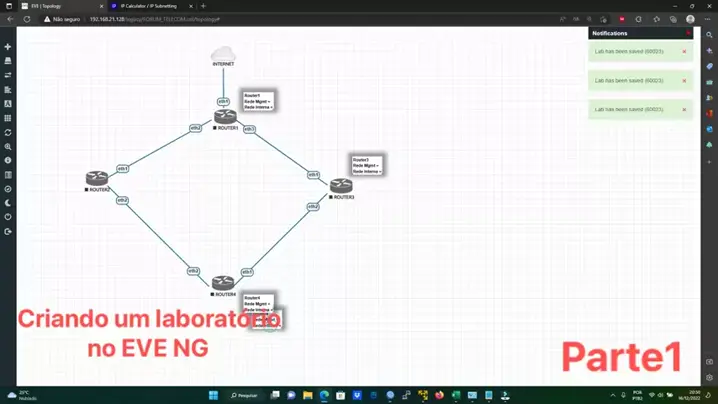
Task: Toggle night mode moon icon
Action: click(8, 203)
